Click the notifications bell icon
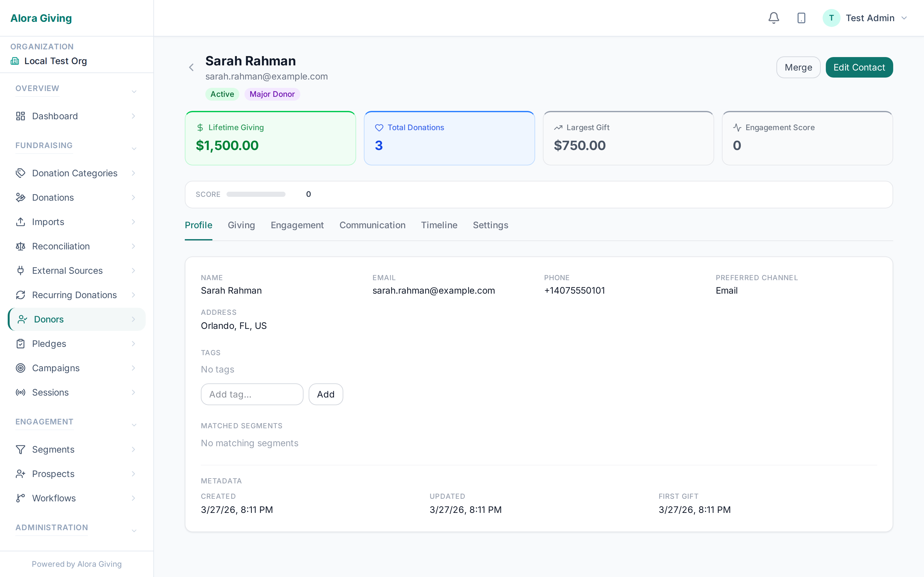Viewport: 924px width, 577px height. click(774, 18)
